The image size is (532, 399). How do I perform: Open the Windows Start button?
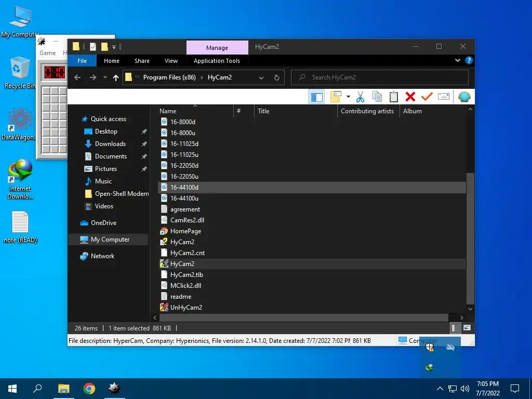pos(12,389)
